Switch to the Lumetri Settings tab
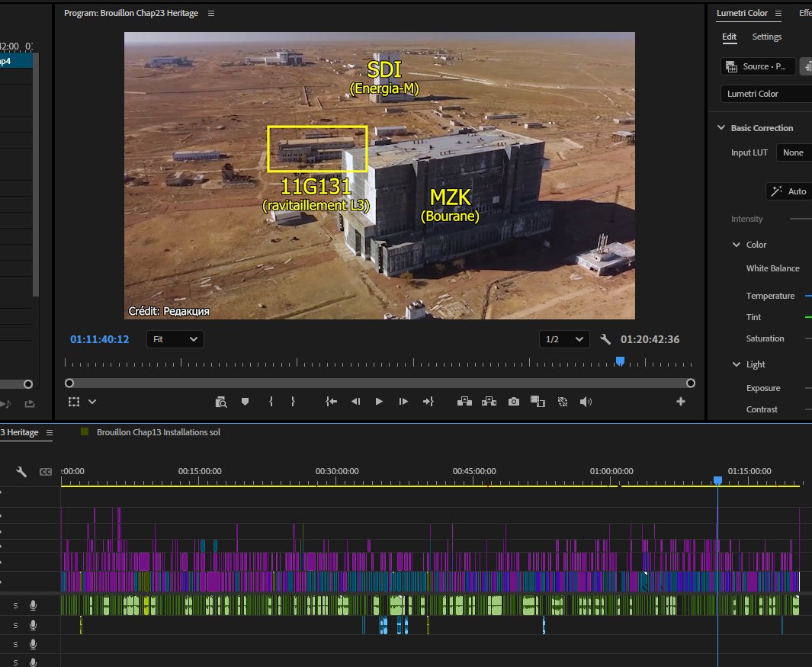The height and width of the screenshot is (667, 812). [767, 37]
